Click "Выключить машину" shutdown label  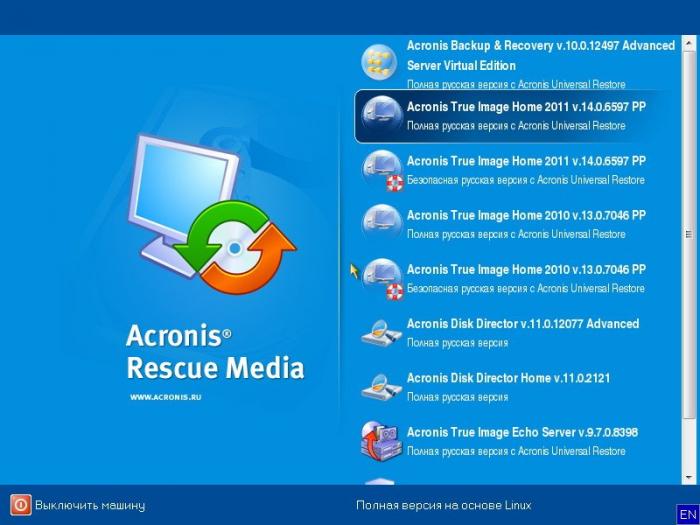90,505
